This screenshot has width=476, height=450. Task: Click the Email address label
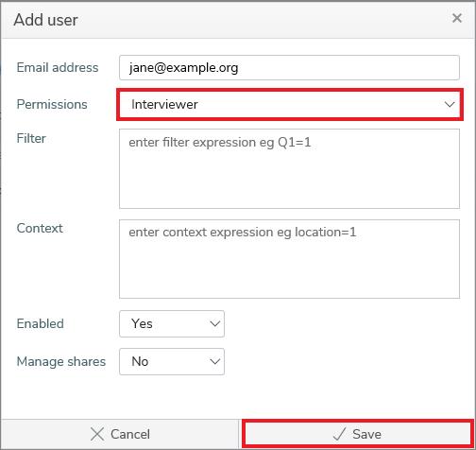click(x=58, y=67)
